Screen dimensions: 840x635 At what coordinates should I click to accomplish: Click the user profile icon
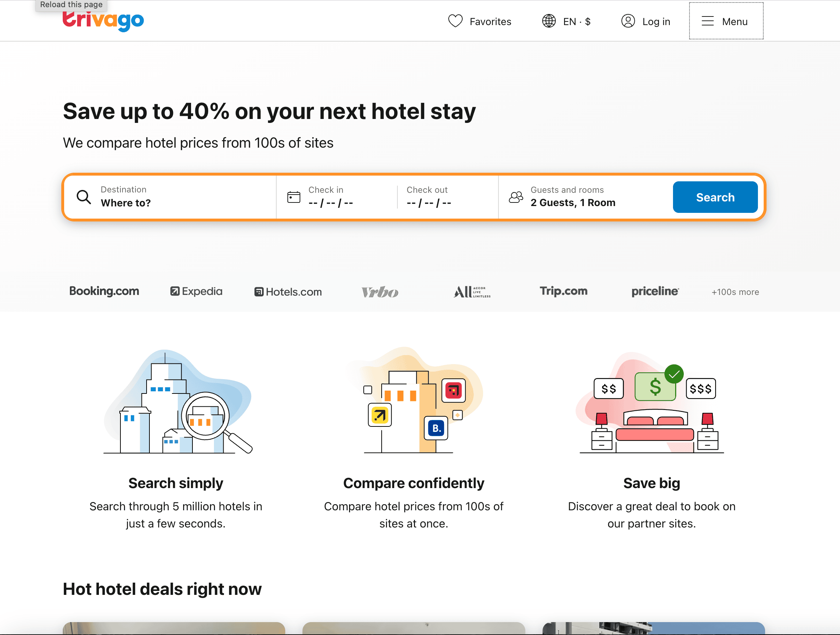pyautogui.click(x=628, y=21)
